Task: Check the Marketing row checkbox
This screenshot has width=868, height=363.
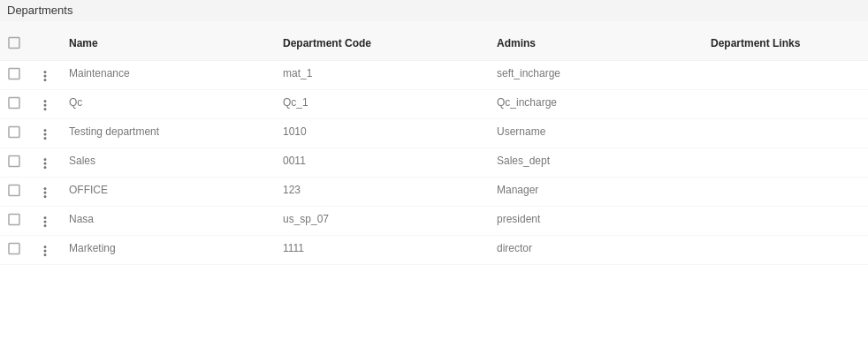Action: tap(14, 248)
